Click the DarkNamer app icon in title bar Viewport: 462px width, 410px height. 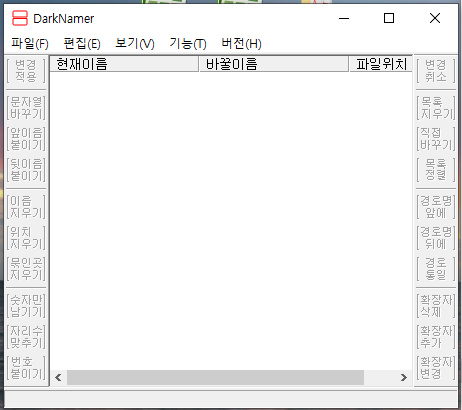[x=20, y=18]
